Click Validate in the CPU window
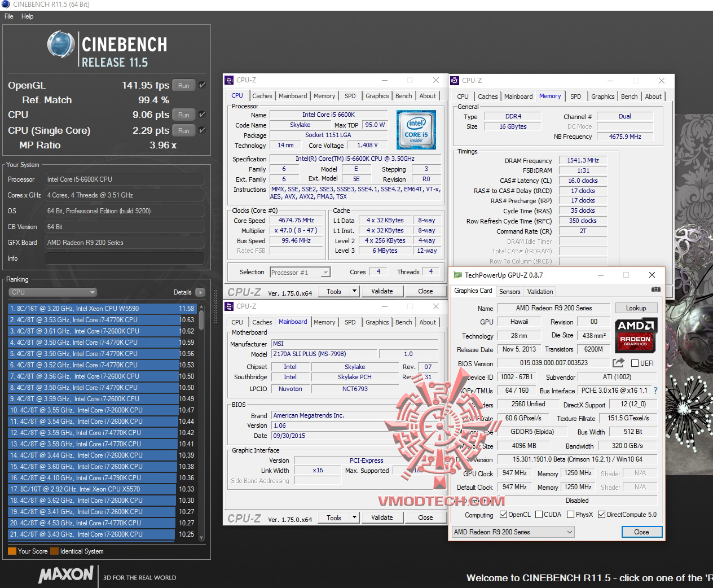This screenshot has height=588, width=713. pos(382,291)
